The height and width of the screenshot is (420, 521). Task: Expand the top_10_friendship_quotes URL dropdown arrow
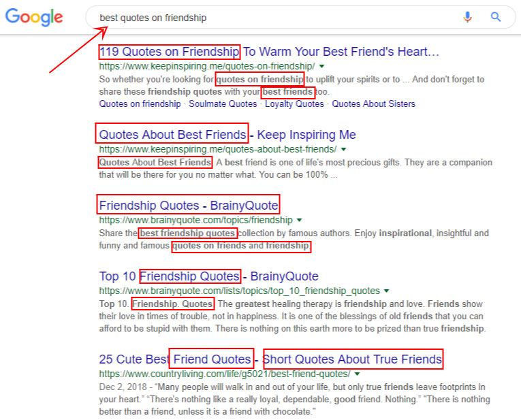pos(386,291)
